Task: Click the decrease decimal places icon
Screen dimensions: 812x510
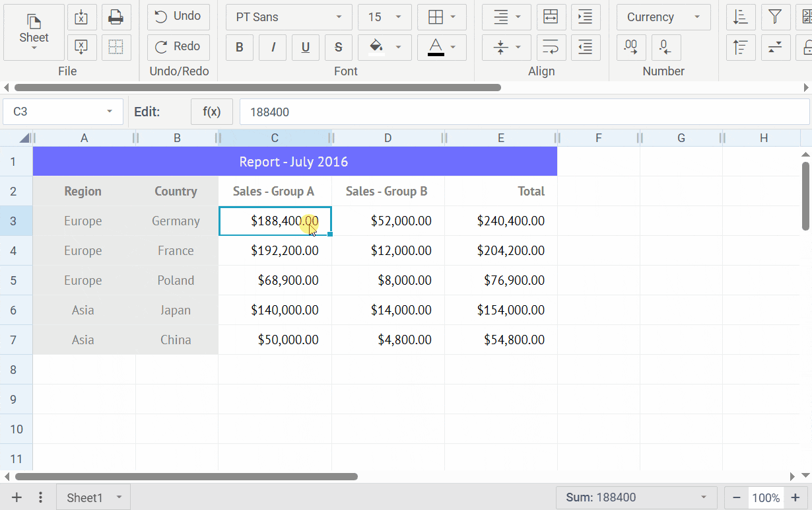Action: (x=665, y=47)
